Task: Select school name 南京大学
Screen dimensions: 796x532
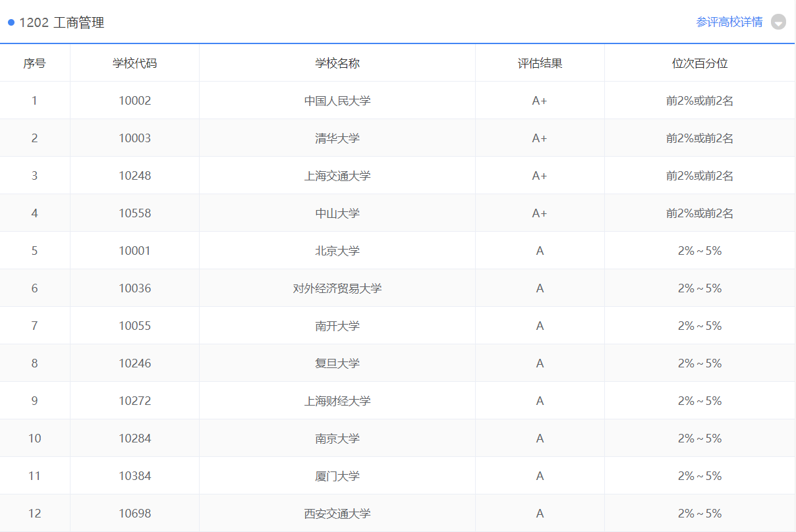Action: click(x=337, y=439)
